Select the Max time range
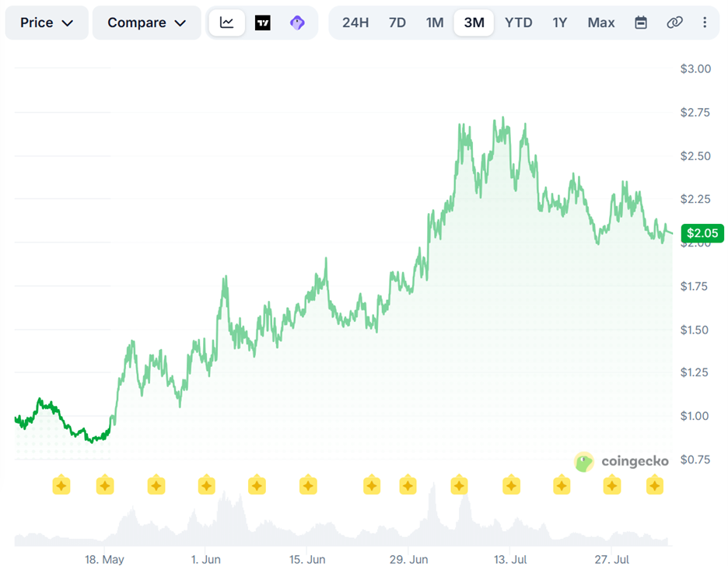 click(x=600, y=23)
